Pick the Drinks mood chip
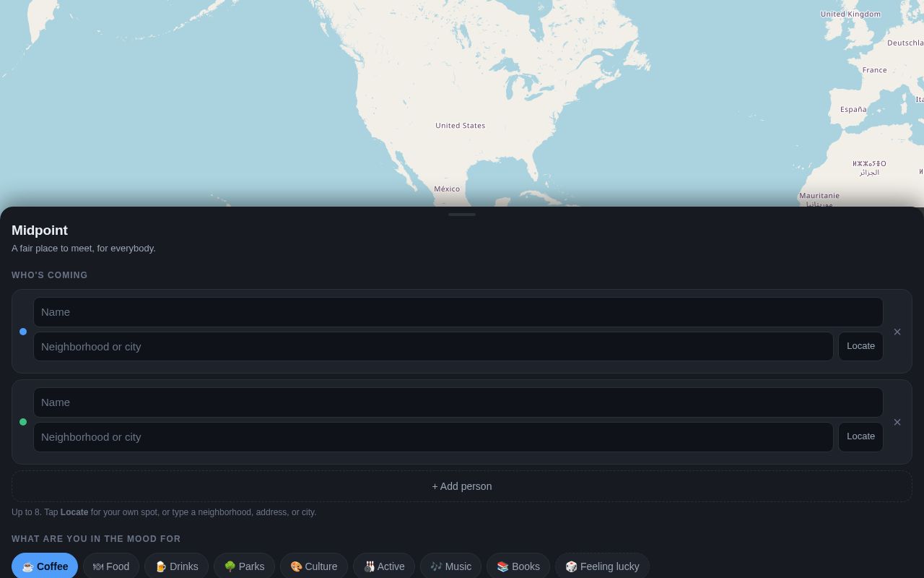The width and height of the screenshot is (924, 578). (x=176, y=566)
